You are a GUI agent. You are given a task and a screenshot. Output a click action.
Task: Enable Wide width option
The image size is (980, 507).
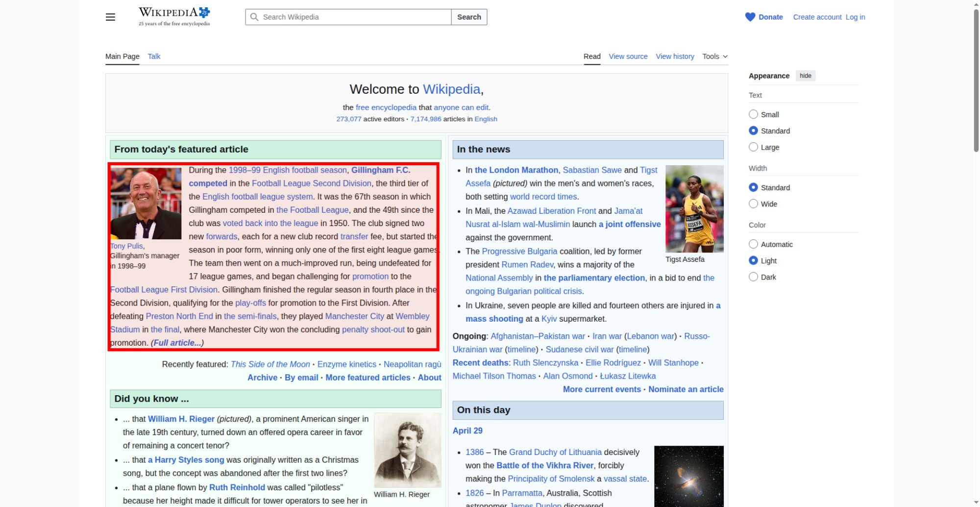pyautogui.click(x=753, y=204)
